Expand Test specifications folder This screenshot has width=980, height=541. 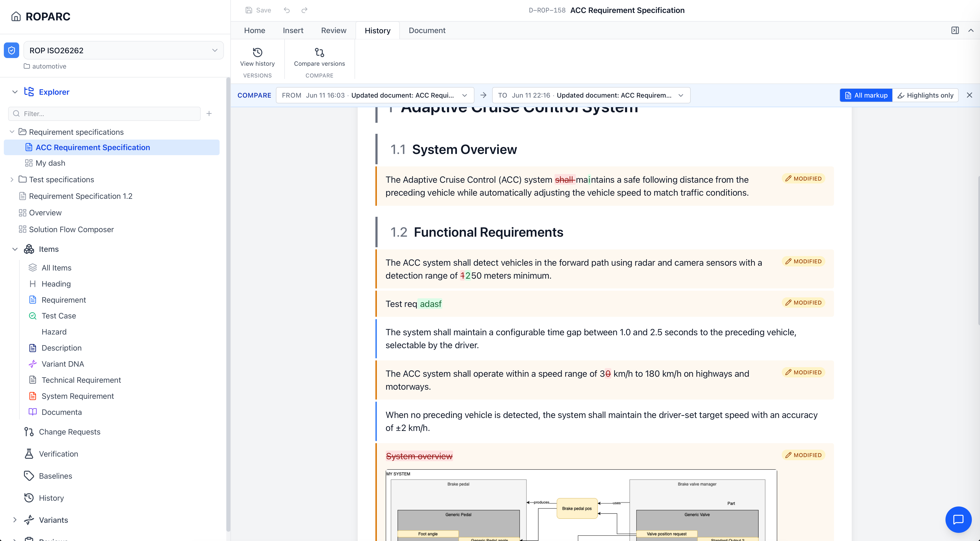(x=12, y=179)
